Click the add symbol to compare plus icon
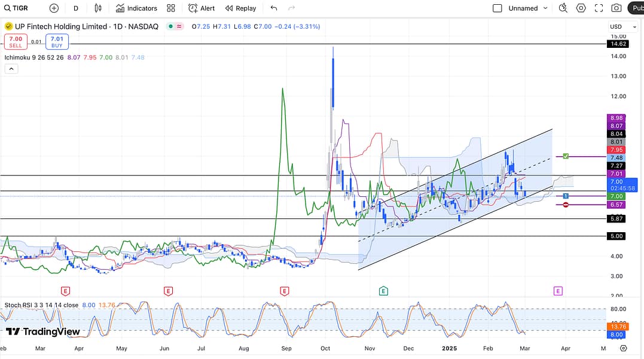The height and width of the screenshot is (359, 644). coord(54,8)
